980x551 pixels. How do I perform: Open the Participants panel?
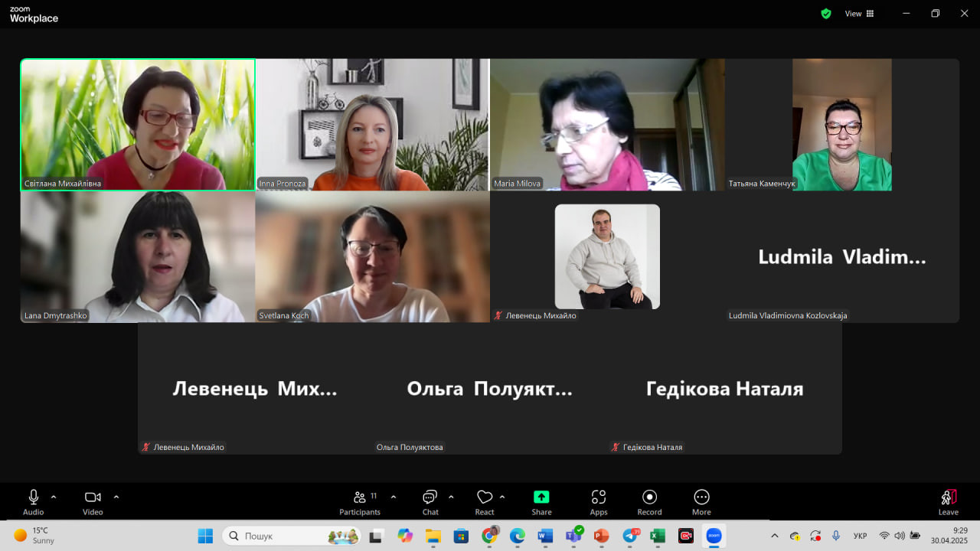coord(360,502)
